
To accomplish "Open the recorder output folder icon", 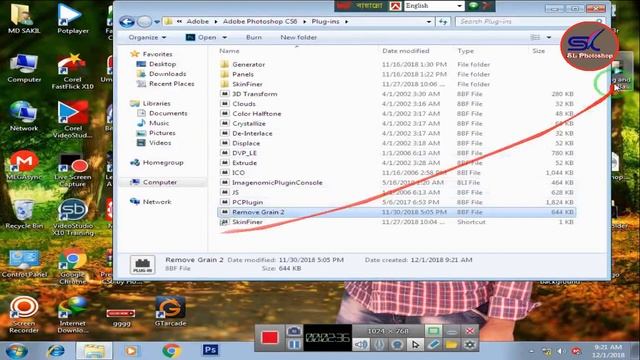I will (451, 345).
